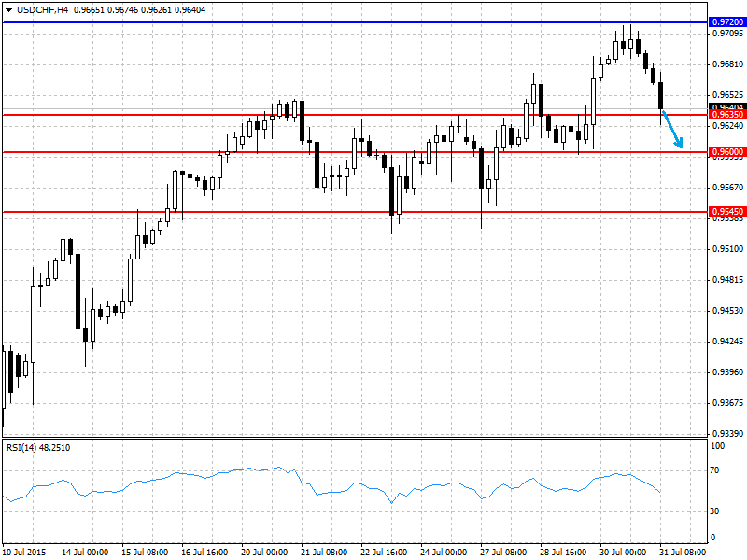Select the red 0.96350 price level label
Image resolution: width=747 pixels, height=560 pixels.
727,115
